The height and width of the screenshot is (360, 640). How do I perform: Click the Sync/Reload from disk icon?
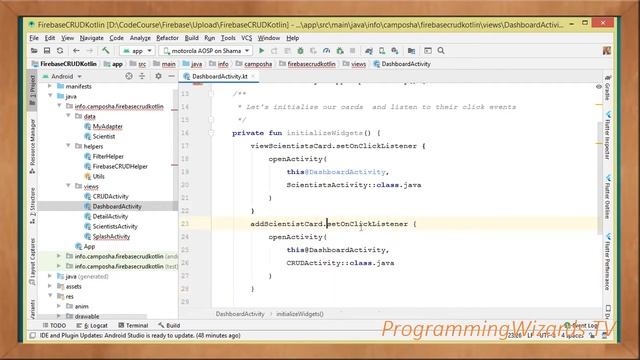click(x=60, y=51)
